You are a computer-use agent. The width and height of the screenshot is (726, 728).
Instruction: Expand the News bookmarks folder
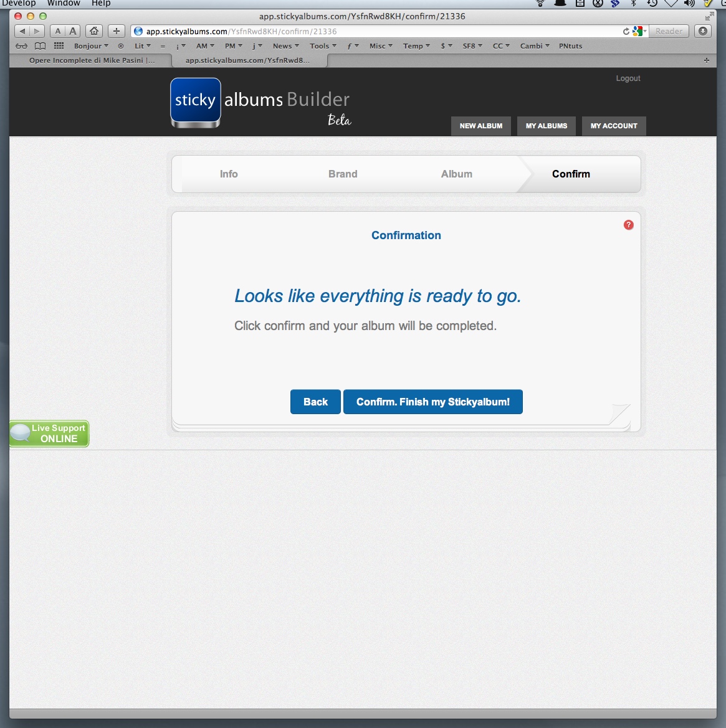pyautogui.click(x=285, y=46)
